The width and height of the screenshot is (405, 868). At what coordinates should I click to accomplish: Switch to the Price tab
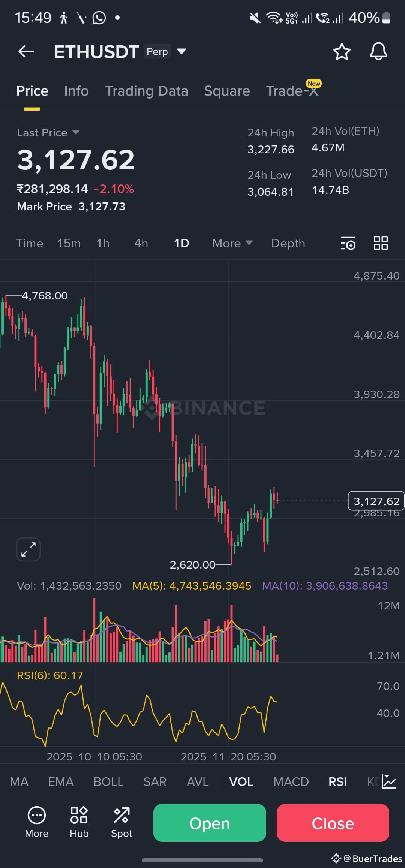click(32, 91)
